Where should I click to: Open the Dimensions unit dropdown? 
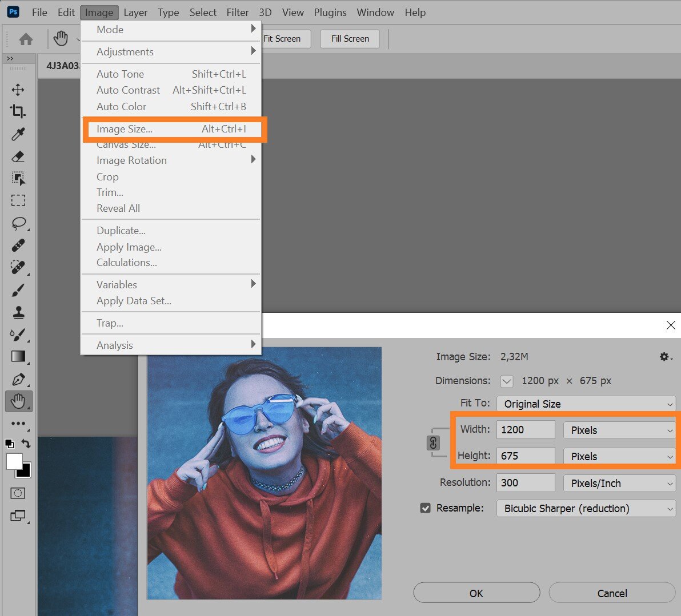click(x=506, y=381)
